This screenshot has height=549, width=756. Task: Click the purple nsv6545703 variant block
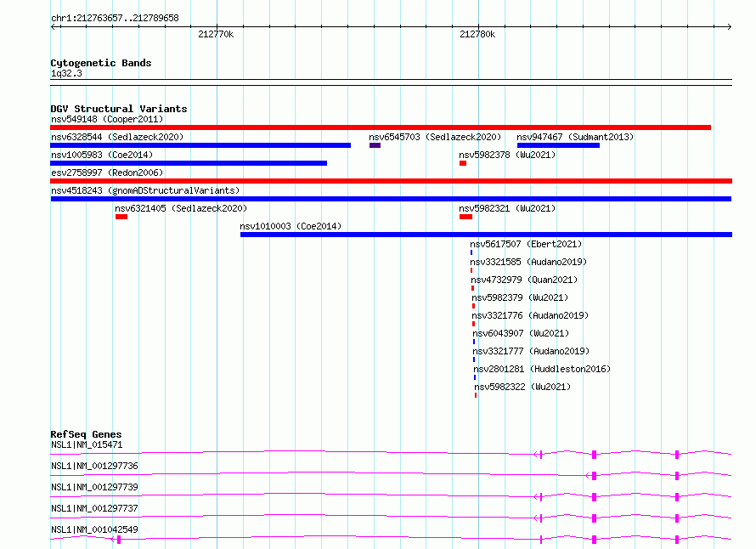375,145
